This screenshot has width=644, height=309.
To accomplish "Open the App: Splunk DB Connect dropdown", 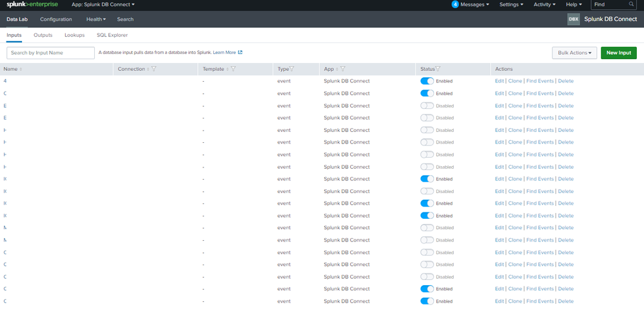I will [x=103, y=5].
